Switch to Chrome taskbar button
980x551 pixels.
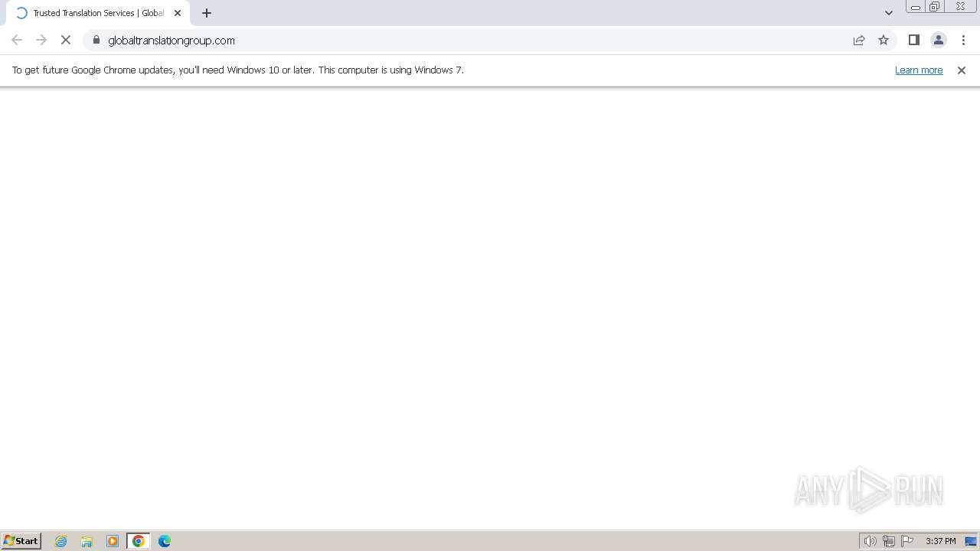coord(139,541)
